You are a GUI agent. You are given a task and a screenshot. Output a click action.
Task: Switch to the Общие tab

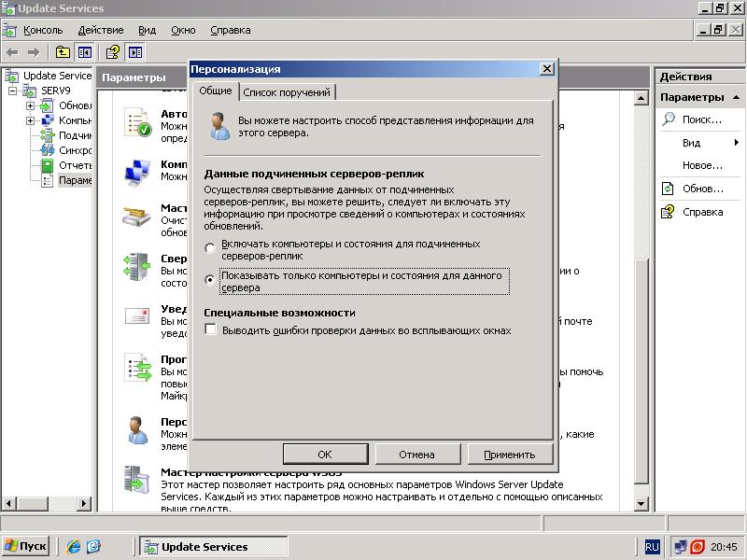(x=216, y=91)
